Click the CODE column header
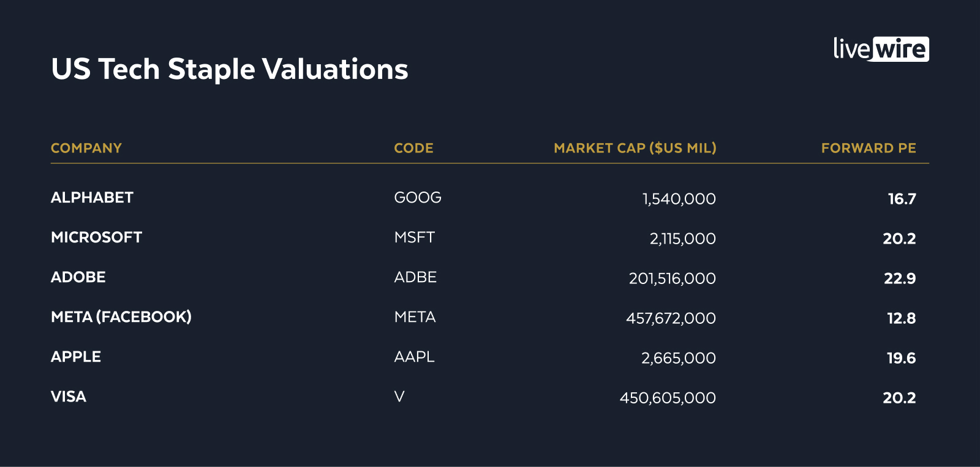The width and height of the screenshot is (980, 467). (x=413, y=148)
